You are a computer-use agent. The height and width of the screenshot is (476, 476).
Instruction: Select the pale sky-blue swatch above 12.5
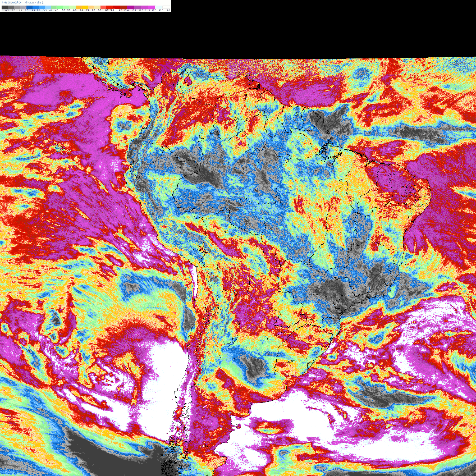pyautogui.click(x=159, y=7)
